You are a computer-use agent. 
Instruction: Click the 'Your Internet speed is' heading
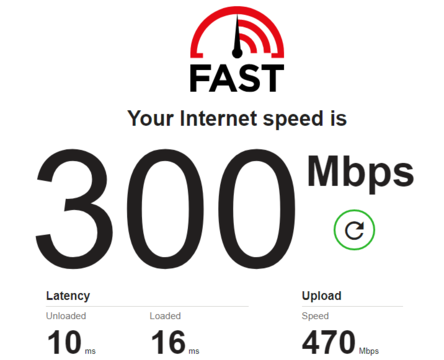pyautogui.click(x=237, y=119)
